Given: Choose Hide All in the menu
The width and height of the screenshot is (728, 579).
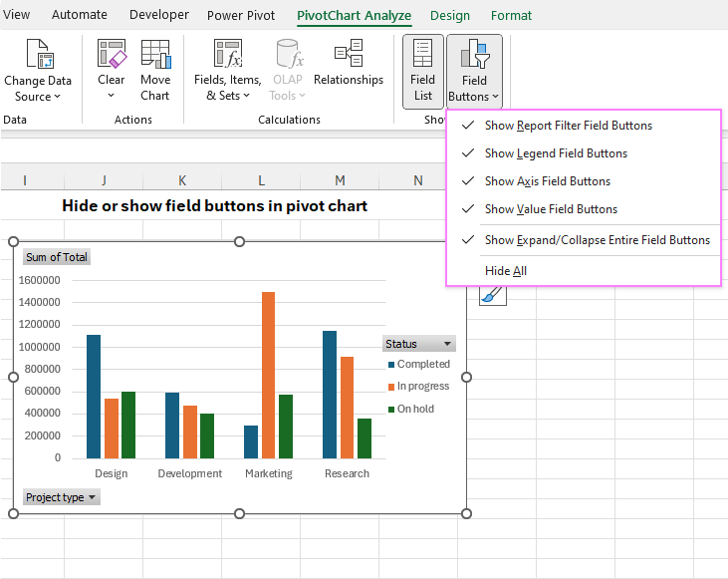Looking at the screenshot, I should 583,271.
